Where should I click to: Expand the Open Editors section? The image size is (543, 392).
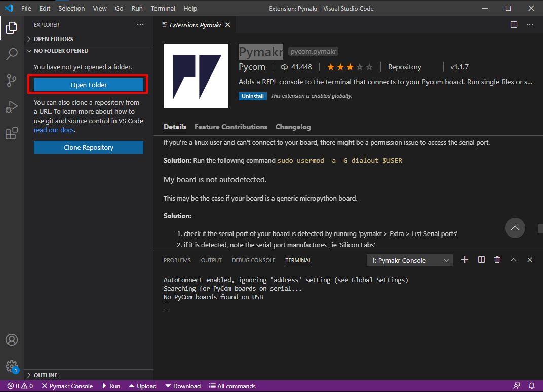pyautogui.click(x=89, y=39)
